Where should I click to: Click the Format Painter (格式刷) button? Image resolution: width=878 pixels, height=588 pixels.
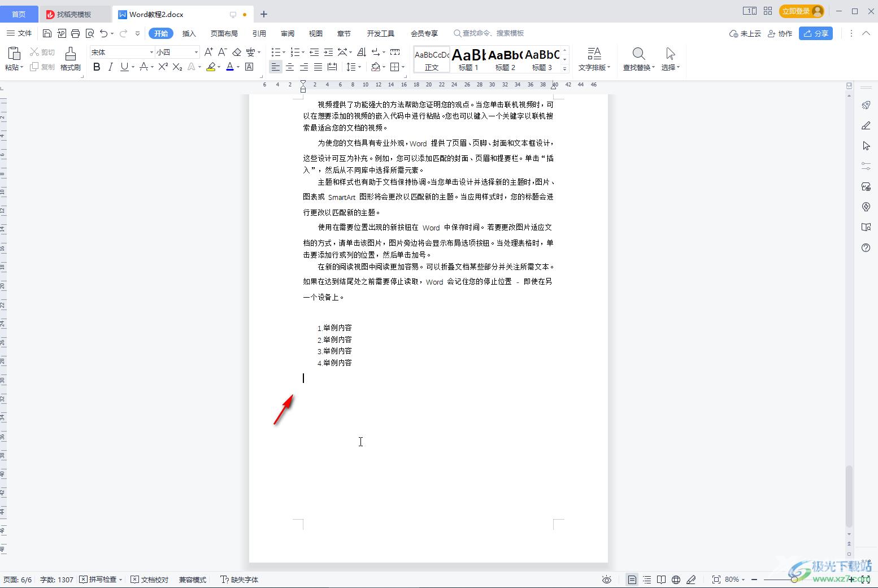pyautogui.click(x=70, y=59)
